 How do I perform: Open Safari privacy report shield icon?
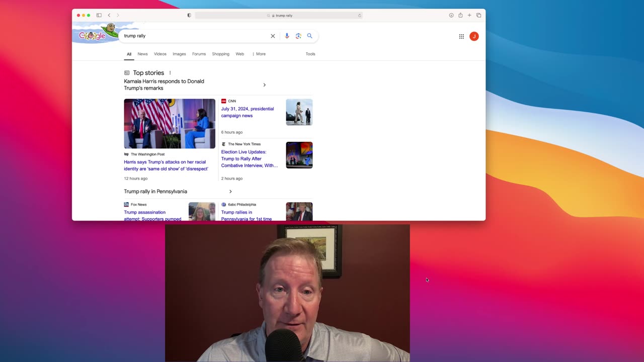pos(189,15)
